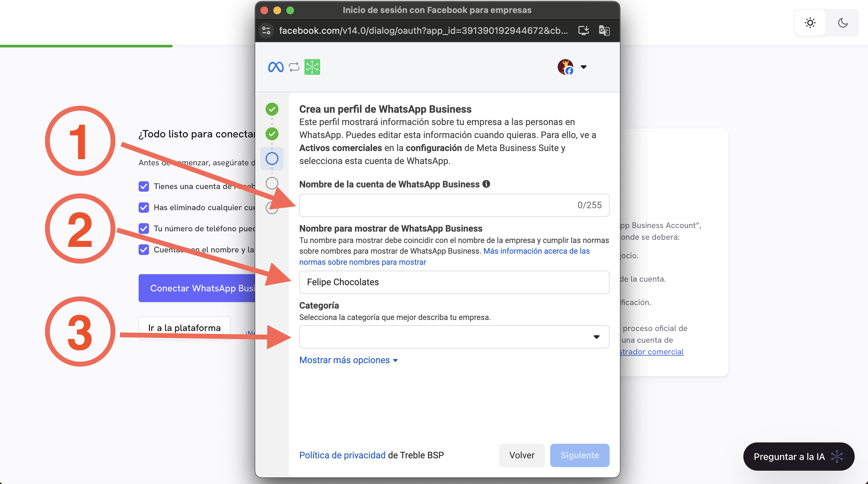This screenshot has width=868, height=484.
Task: Open the Categoría dropdown
Action: click(x=454, y=337)
